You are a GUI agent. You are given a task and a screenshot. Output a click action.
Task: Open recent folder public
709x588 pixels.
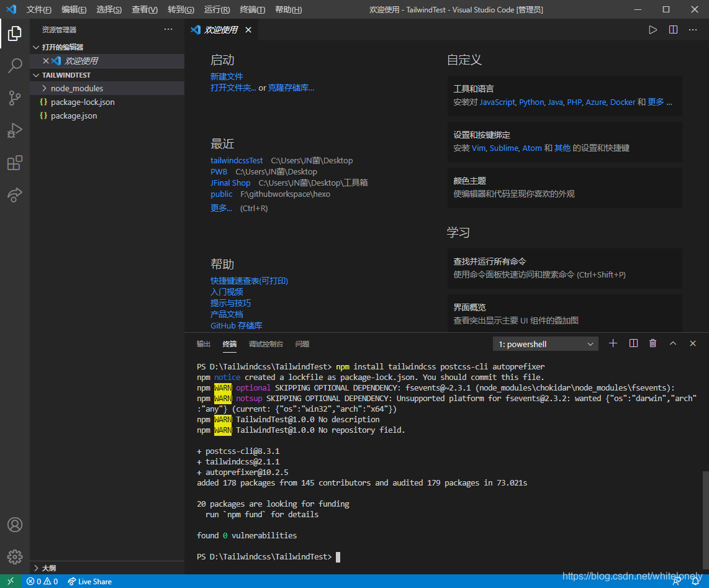tap(221, 194)
